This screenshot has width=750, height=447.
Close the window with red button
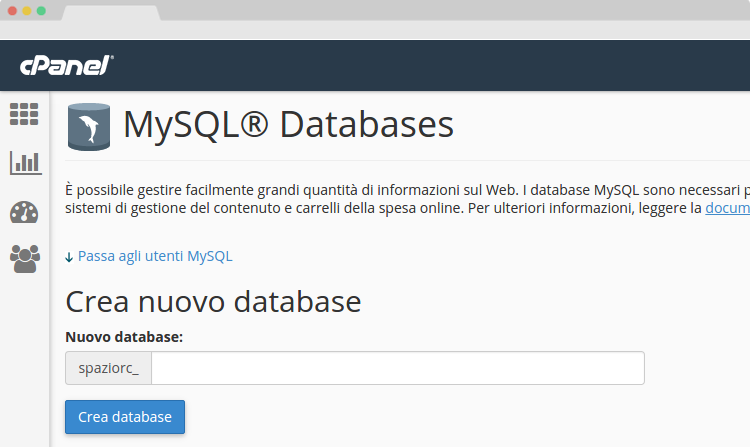[x=12, y=11]
